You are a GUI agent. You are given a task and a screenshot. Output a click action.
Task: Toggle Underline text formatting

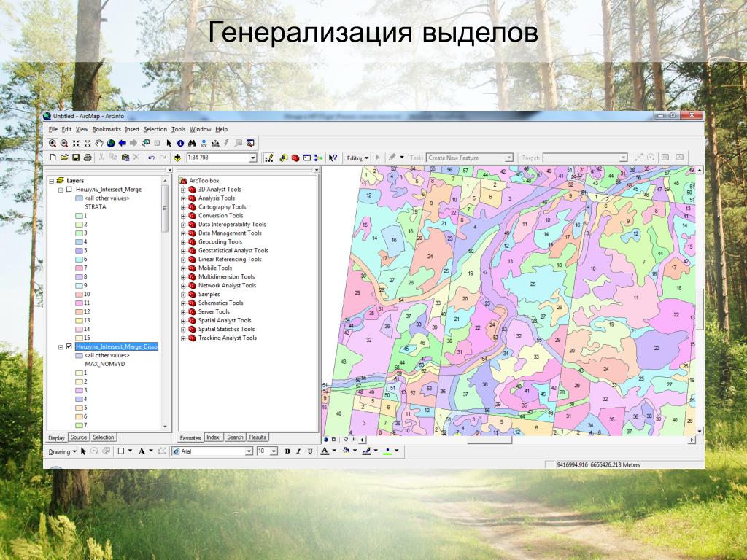pyautogui.click(x=310, y=451)
